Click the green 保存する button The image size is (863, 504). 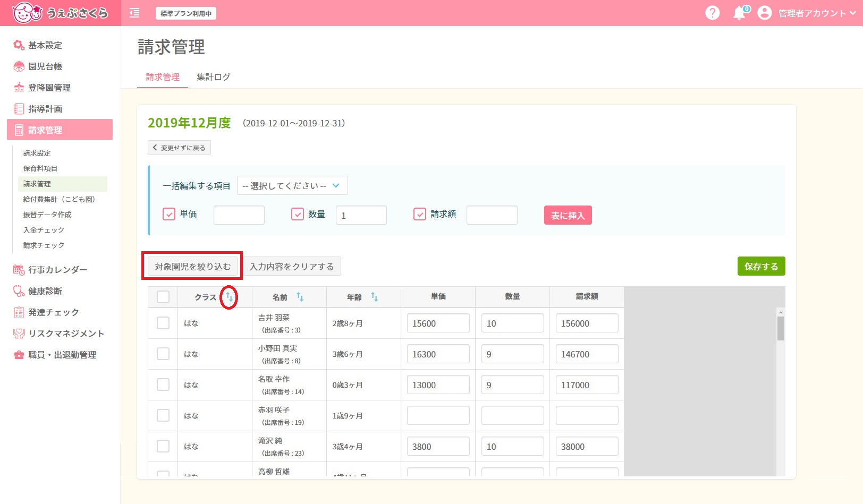761,266
